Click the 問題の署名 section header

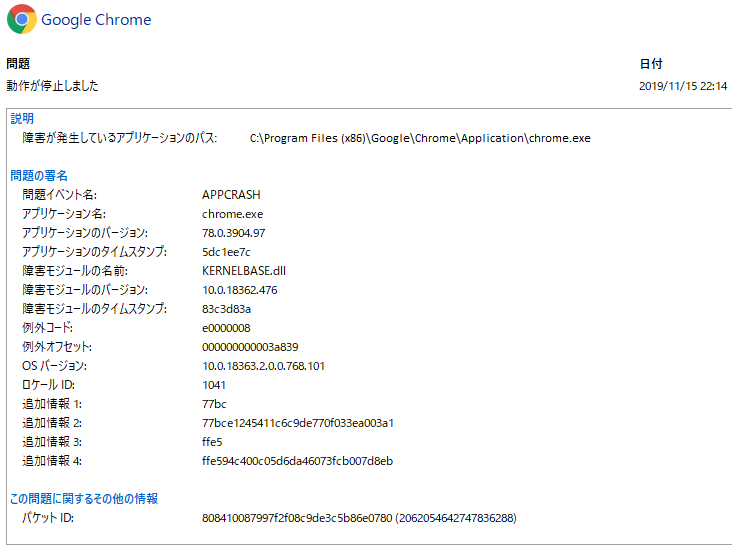(x=39, y=176)
